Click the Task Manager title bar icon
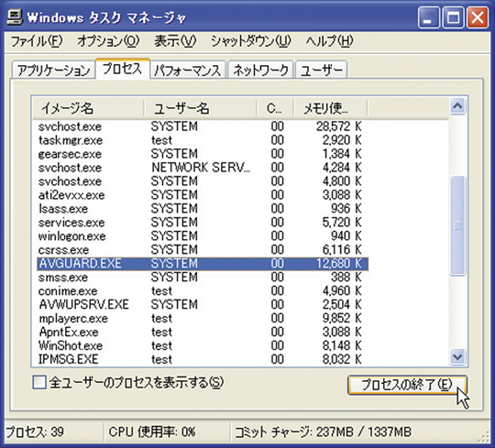This screenshot has width=495, height=448. 15,17
